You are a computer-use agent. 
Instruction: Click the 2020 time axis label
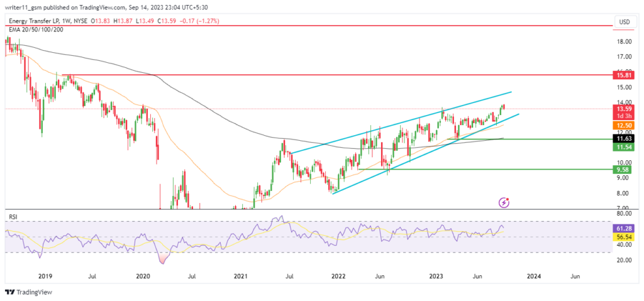tap(143, 276)
